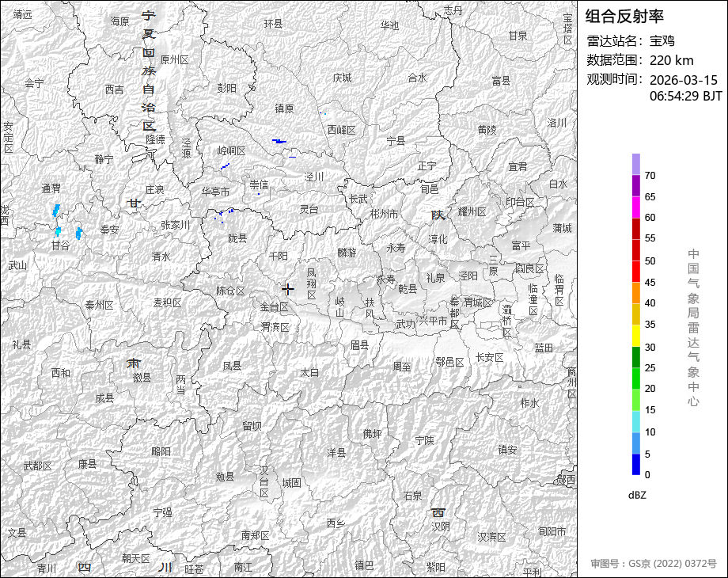Click the 蓝田 map label
Image resolution: width=728 pixels, height=578 pixels.
click(x=543, y=348)
